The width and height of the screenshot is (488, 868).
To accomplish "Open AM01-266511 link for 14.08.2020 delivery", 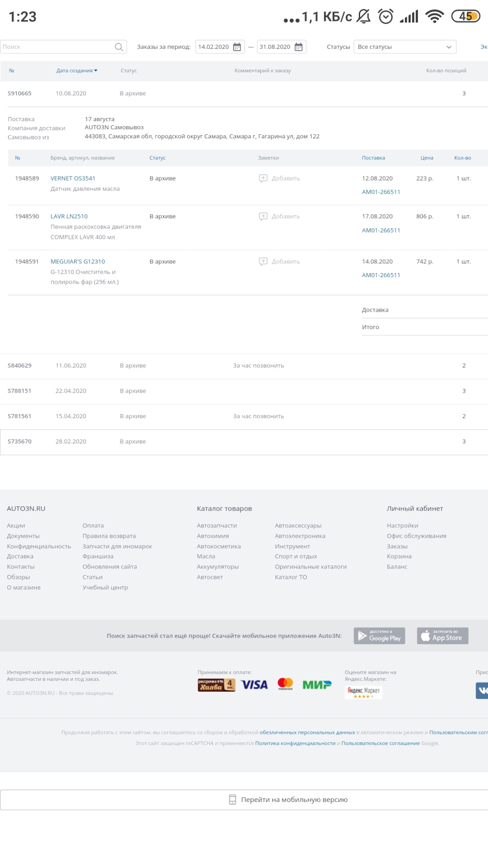I will pyautogui.click(x=381, y=275).
